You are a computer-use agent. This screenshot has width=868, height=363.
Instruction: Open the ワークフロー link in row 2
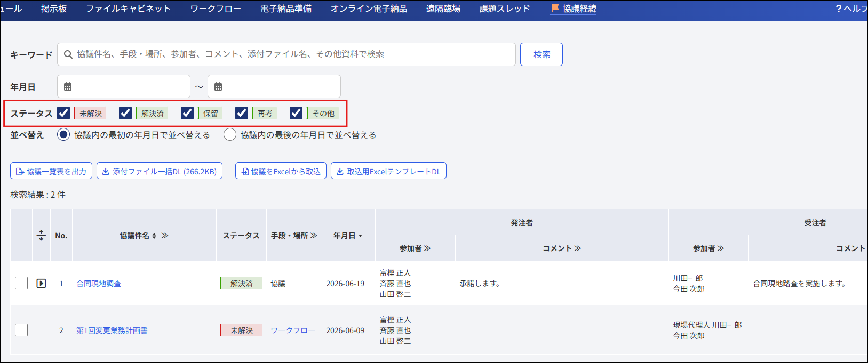293,330
